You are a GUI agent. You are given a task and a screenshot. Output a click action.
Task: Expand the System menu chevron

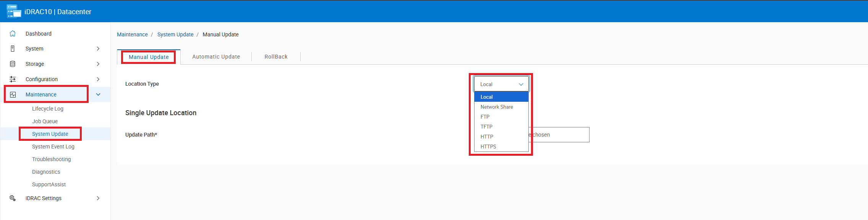(x=98, y=49)
